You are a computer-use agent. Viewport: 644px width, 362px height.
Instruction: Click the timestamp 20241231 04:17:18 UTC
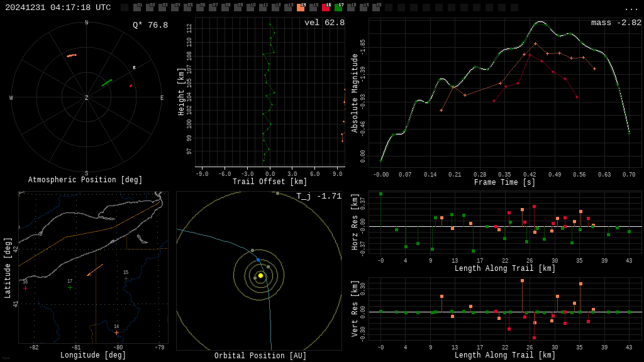pos(58,8)
